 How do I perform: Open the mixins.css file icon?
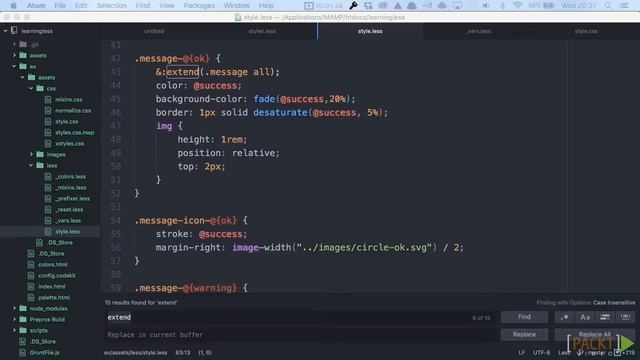pyautogui.click(x=48, y=99)
